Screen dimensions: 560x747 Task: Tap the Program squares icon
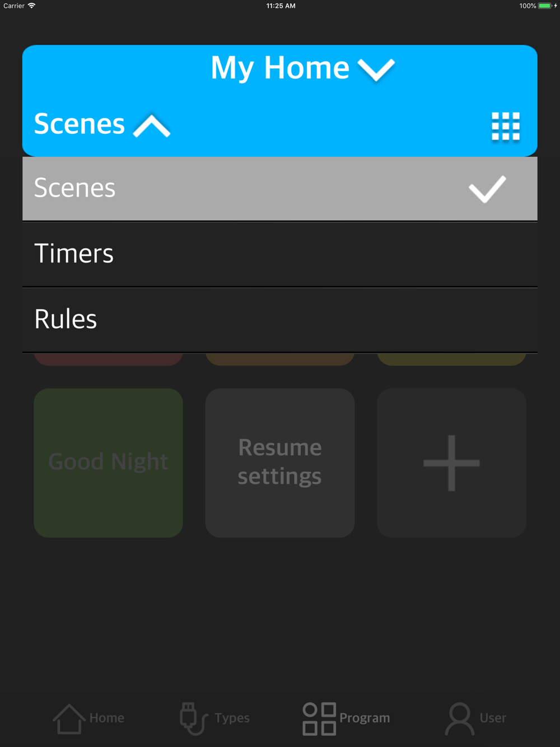[x=319, y=718]
